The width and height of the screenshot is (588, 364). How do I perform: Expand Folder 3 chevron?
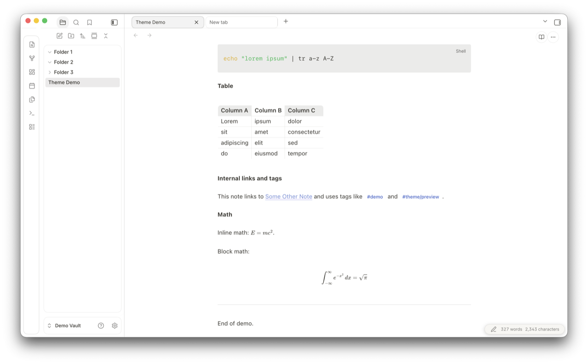(x=50, y=72)
